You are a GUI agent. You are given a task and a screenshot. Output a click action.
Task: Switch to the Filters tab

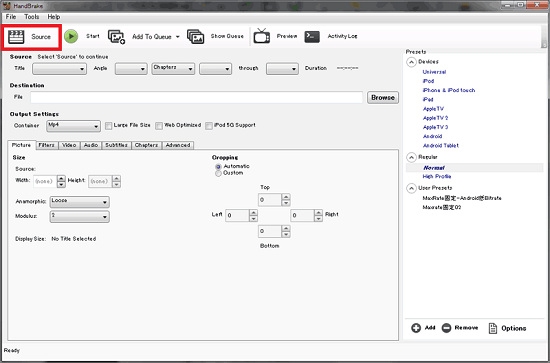coord(46,145)
